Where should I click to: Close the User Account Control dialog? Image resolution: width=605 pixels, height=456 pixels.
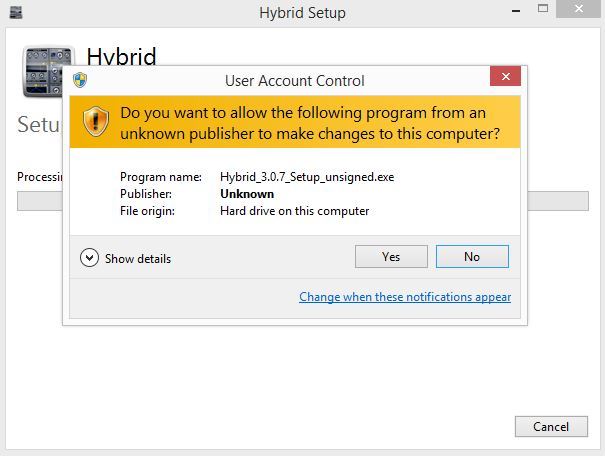[505, 77]
